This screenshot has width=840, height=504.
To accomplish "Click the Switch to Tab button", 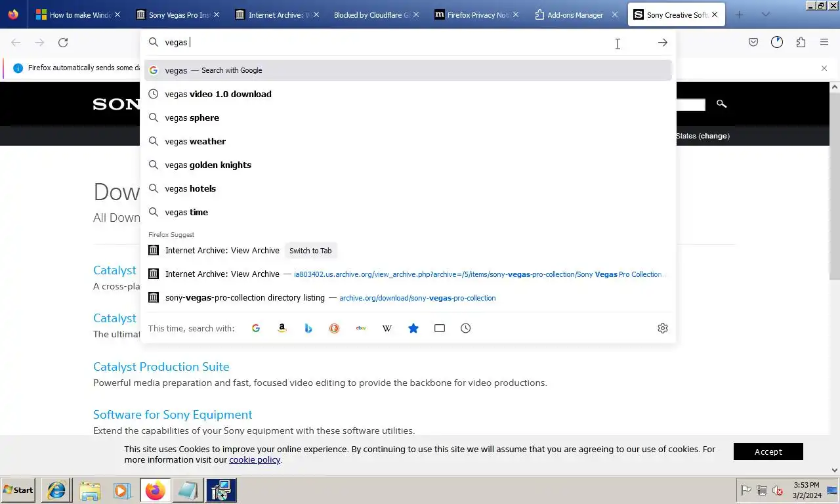I will [x=310, y=251].
